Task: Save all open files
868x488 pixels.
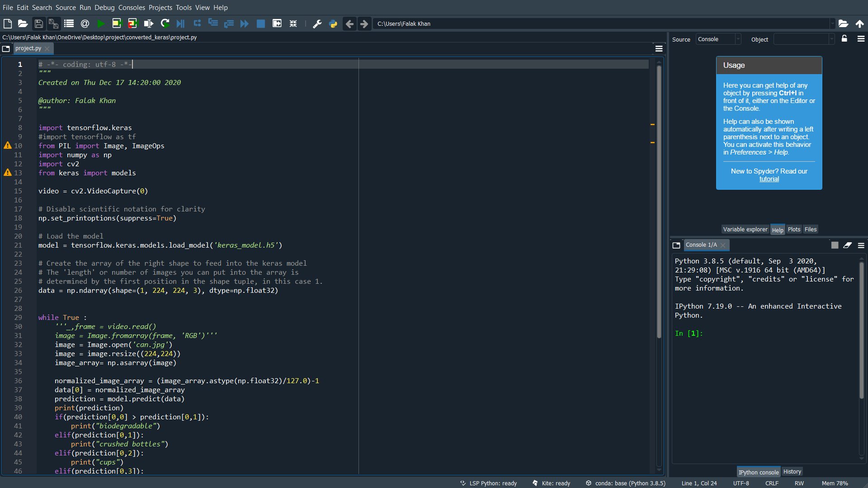Action: 53,23
